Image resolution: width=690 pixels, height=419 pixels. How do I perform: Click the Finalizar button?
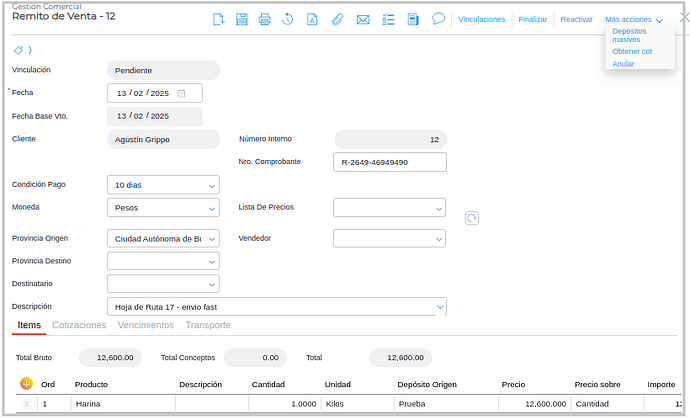(x=533, y=20)
